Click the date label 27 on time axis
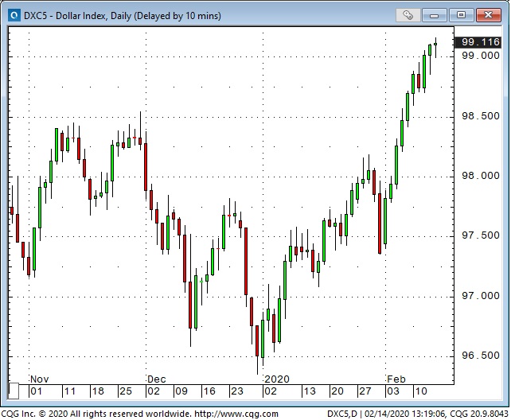511x420 pixels. (365, 391)
